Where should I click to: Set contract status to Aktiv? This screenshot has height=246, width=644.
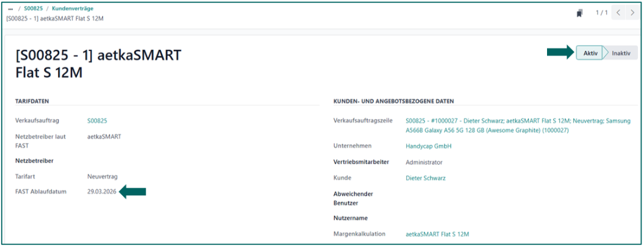pos(590,53)
